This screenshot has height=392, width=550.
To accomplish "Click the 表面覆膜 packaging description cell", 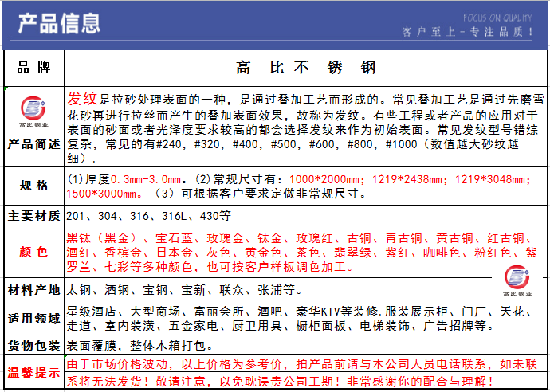I will click(x=305, y=346).
